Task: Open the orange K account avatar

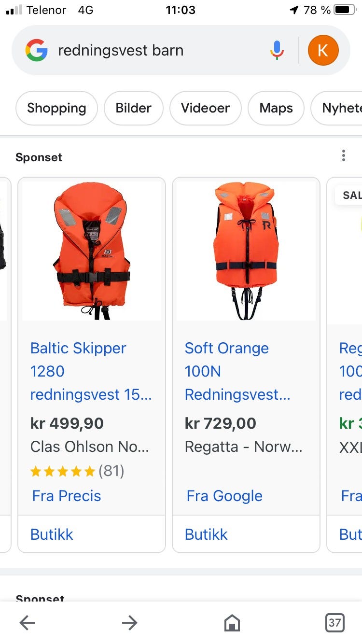Action: (323, 50)
